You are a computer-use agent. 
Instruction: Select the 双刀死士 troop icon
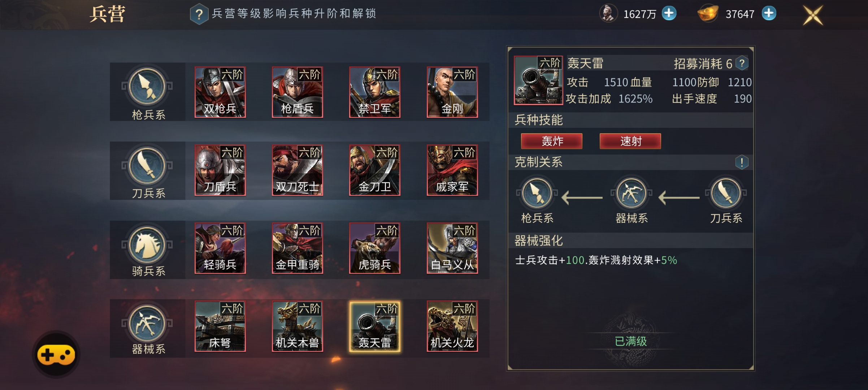tap(298, 170)
